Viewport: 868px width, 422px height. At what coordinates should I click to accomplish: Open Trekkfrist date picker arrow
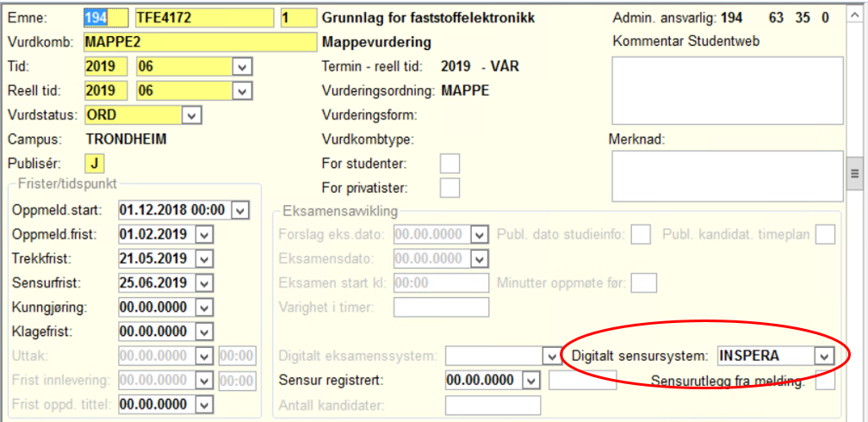click(204, 258)
